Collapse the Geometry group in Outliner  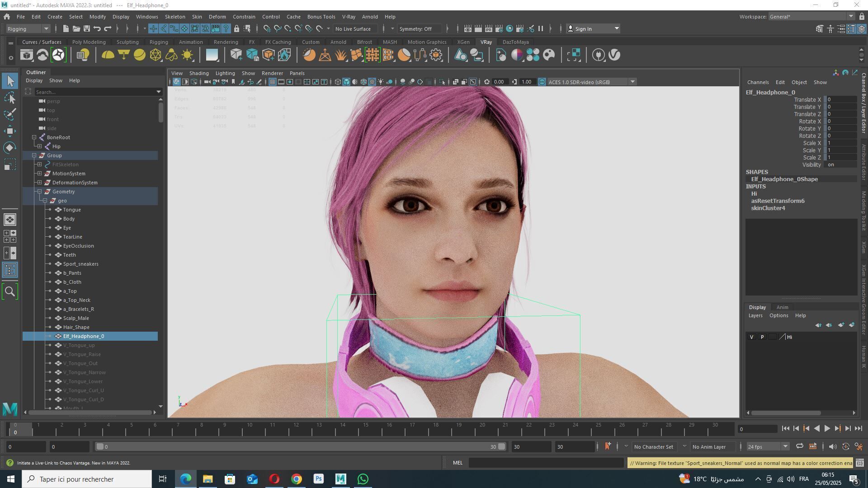(40, 192)
